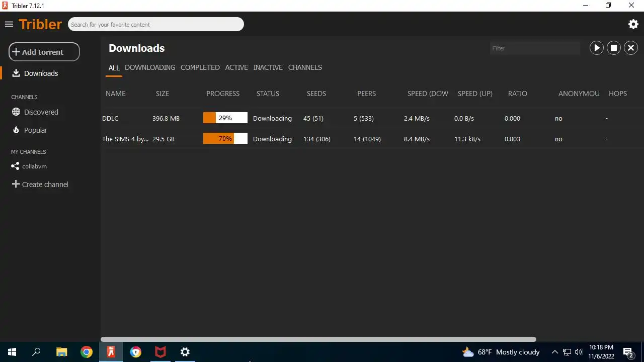Click the 70% progress bar
Screen dimensions: 644x362
225,139
